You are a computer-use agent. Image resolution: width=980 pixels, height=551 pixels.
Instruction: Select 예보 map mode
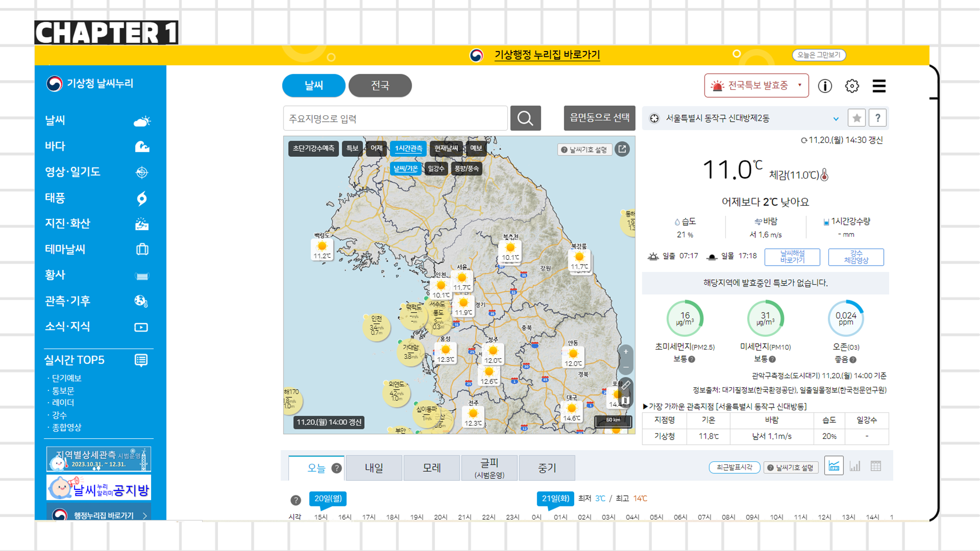(476, 148)
